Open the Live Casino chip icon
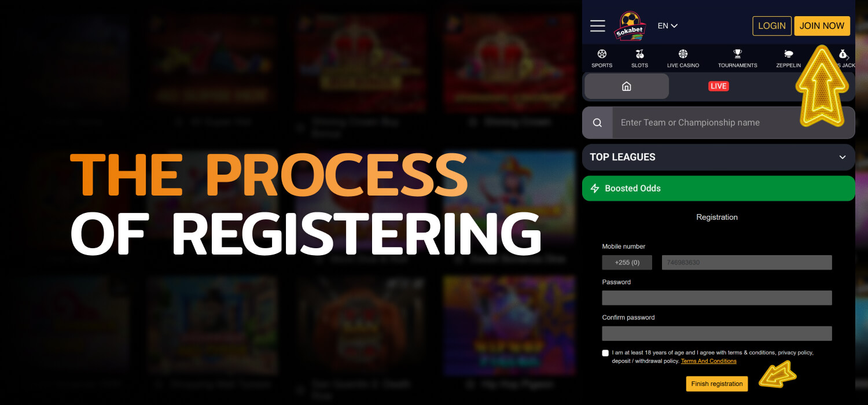Image resolution: width=868 pixels, height=405 pixels. [x=683, y=54]
